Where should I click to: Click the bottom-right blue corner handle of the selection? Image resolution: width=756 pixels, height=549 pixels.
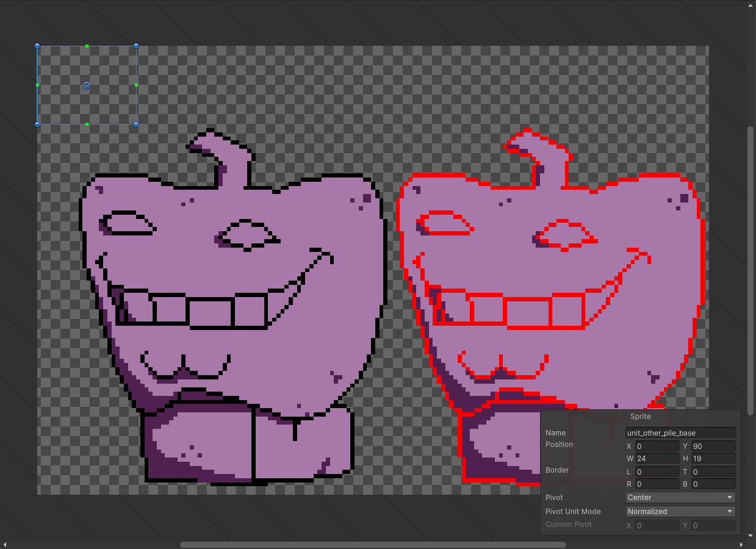(x=136, y=124)
